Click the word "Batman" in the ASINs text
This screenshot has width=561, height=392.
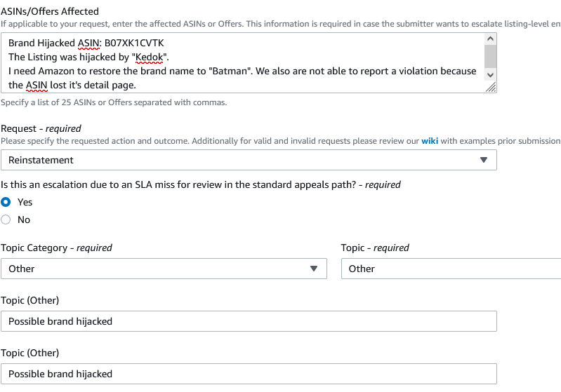pyautogui.click(x=334, y=71)
